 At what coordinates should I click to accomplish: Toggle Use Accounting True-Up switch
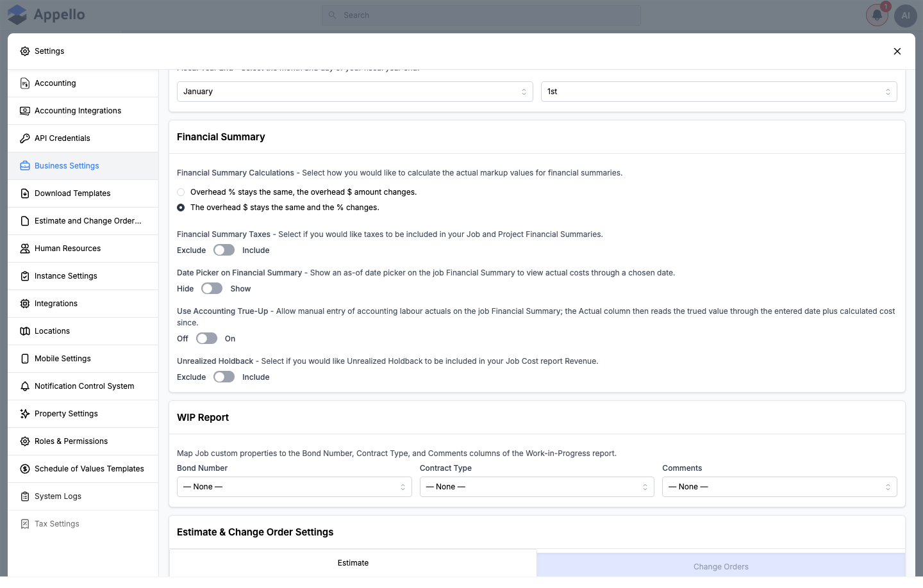[x=206, y=339]
